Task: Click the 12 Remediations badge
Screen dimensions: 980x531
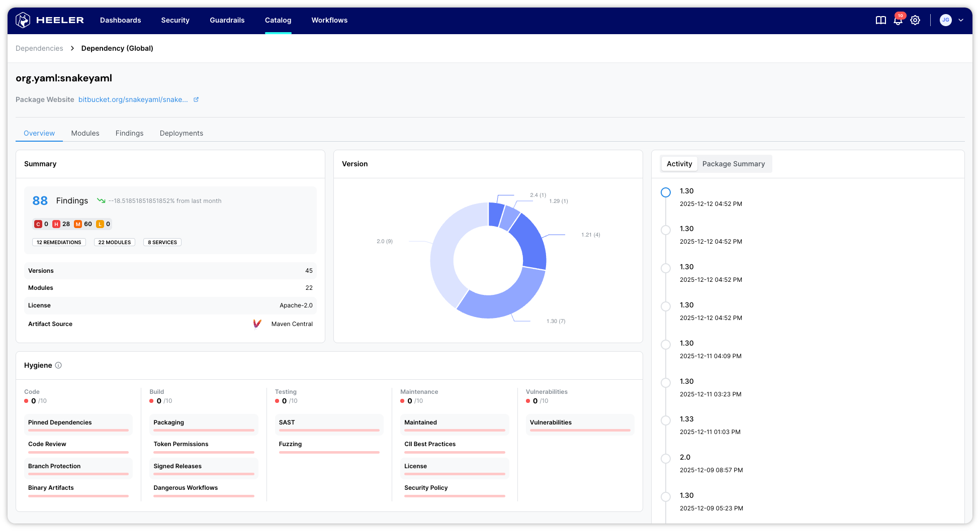Action: pos(59,242)
